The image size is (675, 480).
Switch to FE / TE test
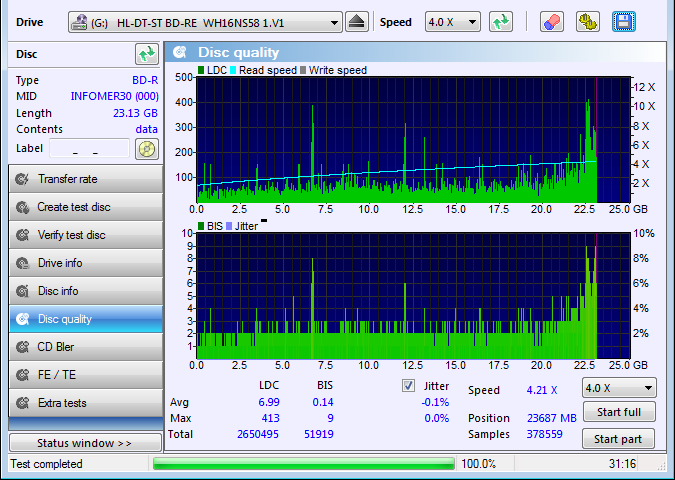(86, 375)
